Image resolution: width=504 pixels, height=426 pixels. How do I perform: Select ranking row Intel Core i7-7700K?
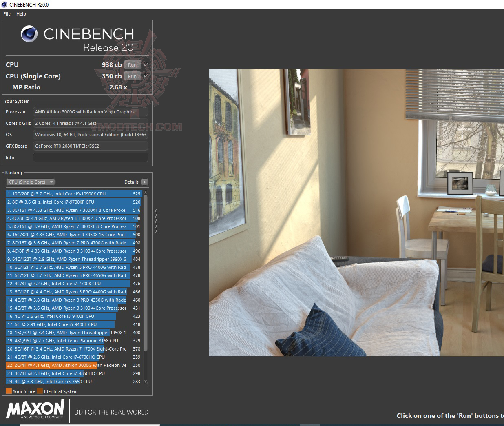click(74, 284)
